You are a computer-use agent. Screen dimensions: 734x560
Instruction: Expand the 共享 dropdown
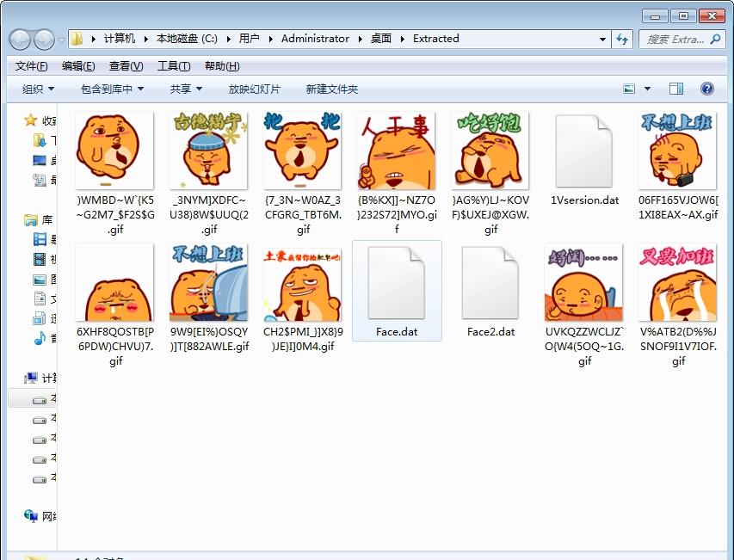186,89
